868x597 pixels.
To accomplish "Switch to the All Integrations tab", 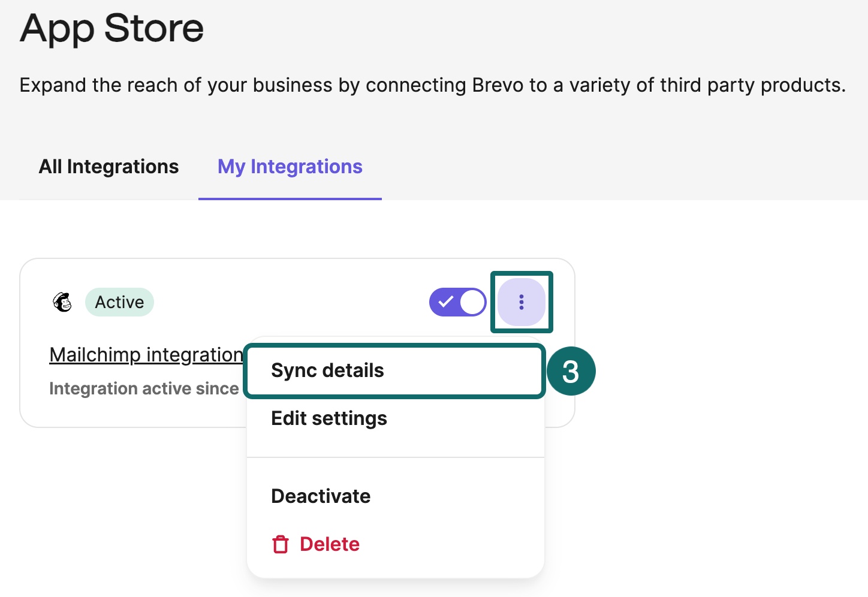I will click(108, 167).
